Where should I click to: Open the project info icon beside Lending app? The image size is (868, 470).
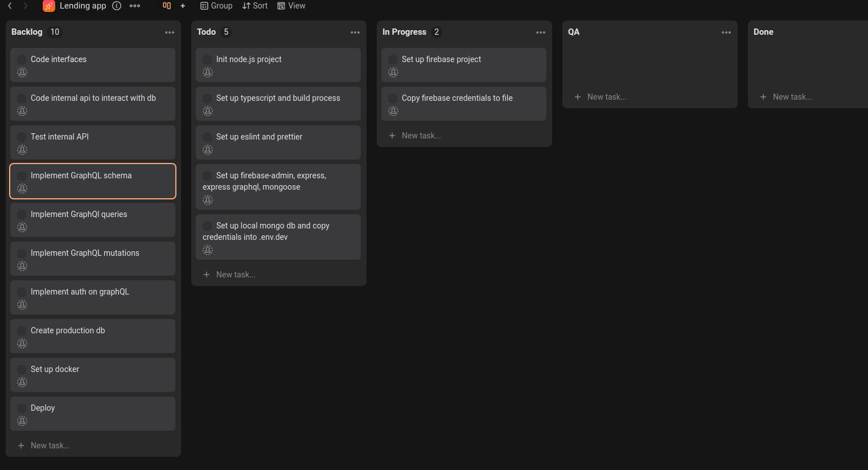[117, 6]
